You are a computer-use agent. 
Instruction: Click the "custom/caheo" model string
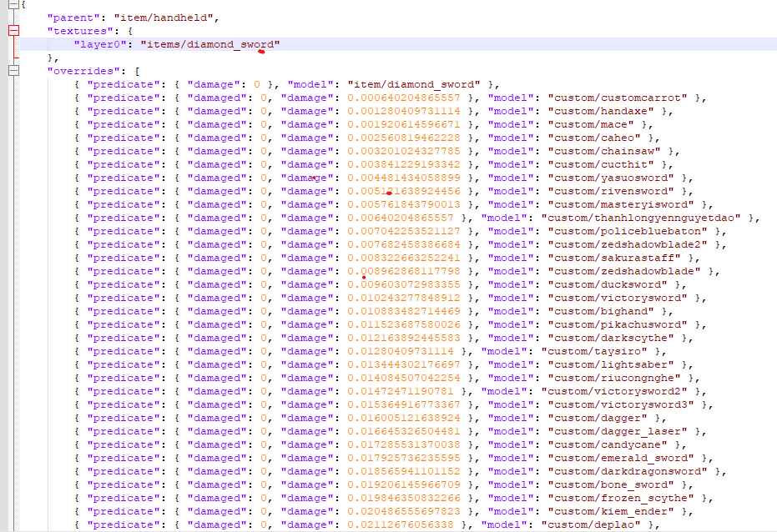594,138
